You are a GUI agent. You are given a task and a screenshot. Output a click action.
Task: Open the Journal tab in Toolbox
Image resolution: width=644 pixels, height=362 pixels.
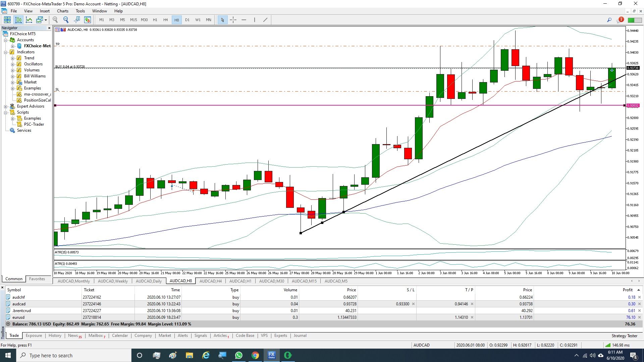coord(300,336)
